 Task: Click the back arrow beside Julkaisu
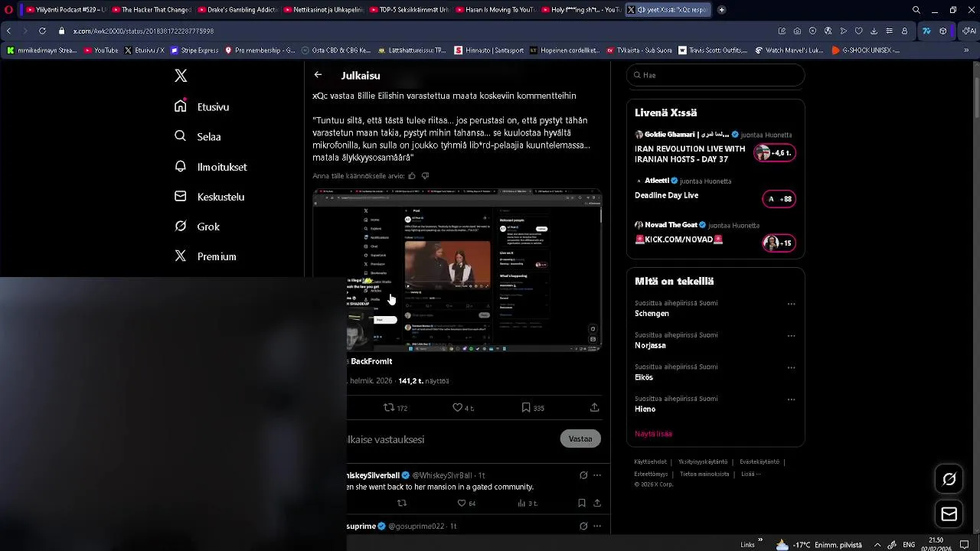pyautogui.click(x=318, y=75)
